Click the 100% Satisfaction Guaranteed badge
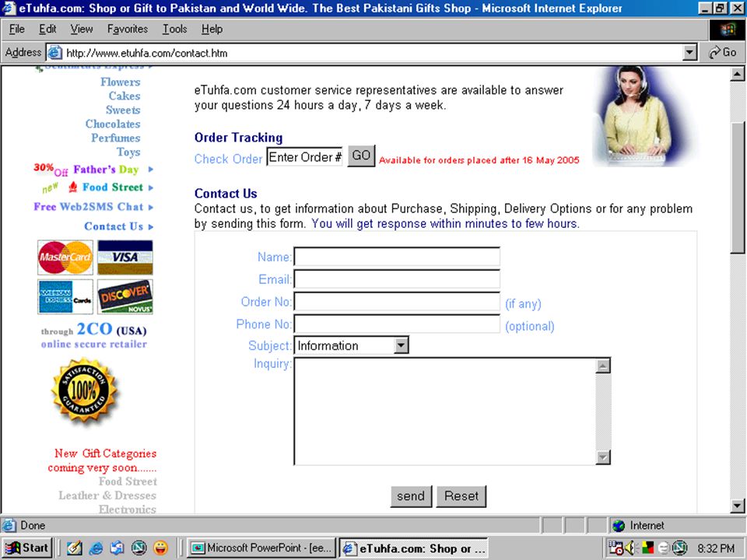 point(84,391)
